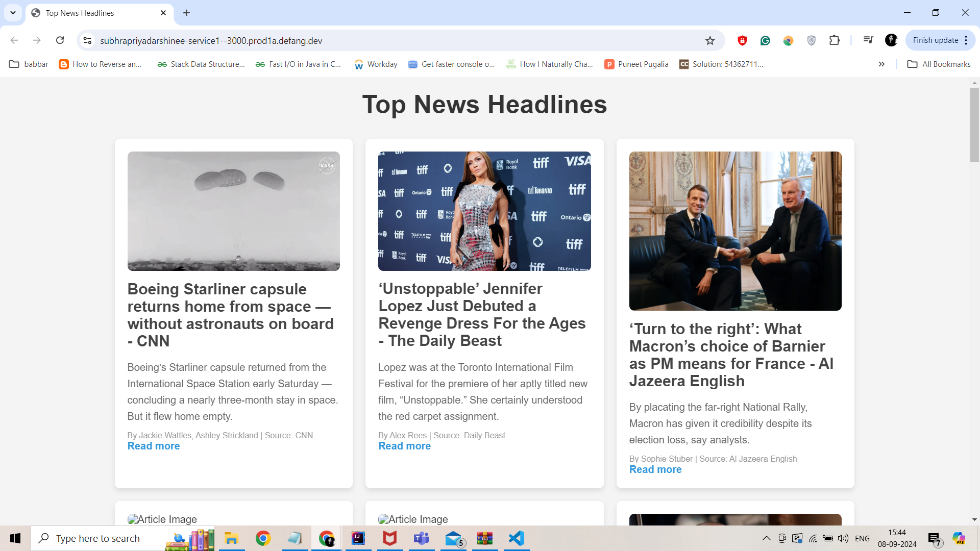The height and width of the screenshot is (551, 980).
Task: Expand hidden system tray icons
Action: (766, 538)
